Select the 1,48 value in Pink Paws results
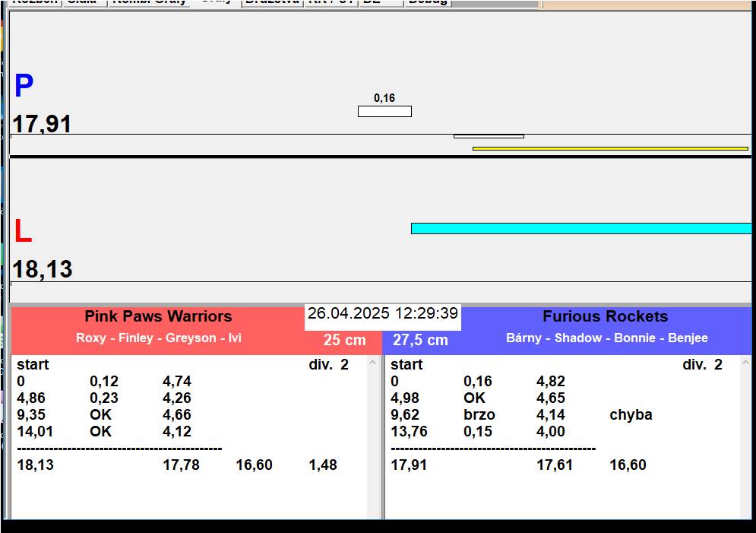 click(323, 465)
